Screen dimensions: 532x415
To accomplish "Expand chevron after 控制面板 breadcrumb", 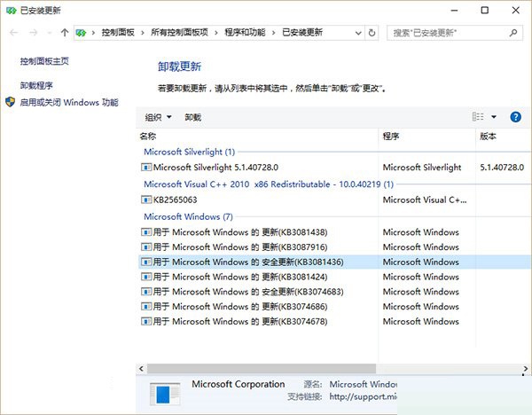I will pos(143,33).
